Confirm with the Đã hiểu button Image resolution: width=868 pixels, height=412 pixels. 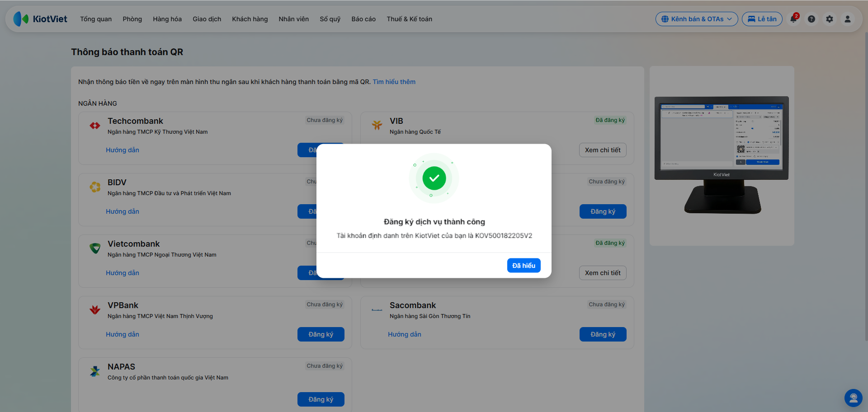524,266
